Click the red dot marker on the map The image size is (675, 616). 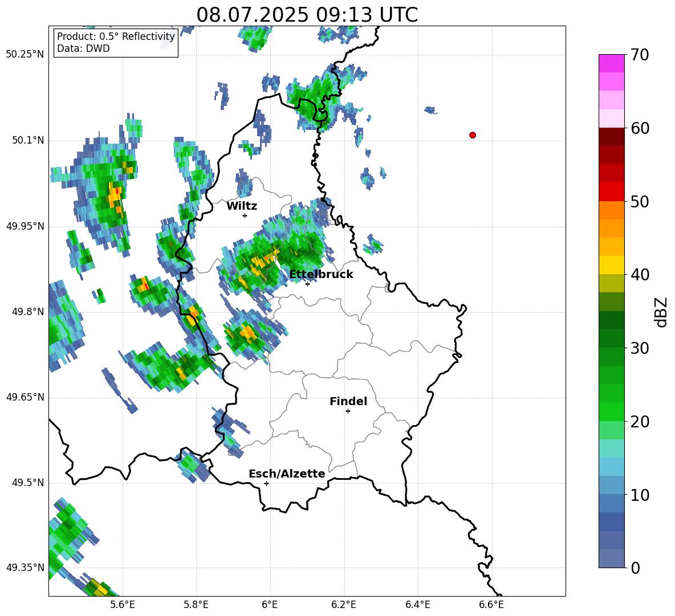pyautogui.click(x=473, y=135)
